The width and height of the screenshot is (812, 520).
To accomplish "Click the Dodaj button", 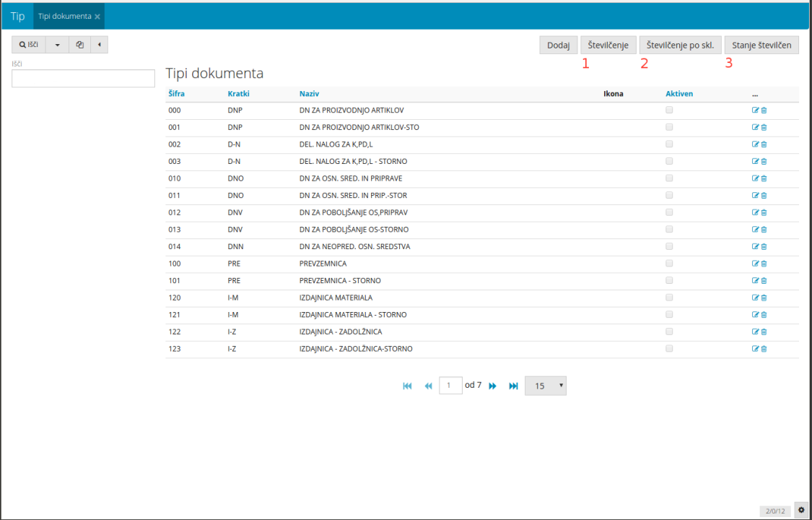I will coord(558,45).
